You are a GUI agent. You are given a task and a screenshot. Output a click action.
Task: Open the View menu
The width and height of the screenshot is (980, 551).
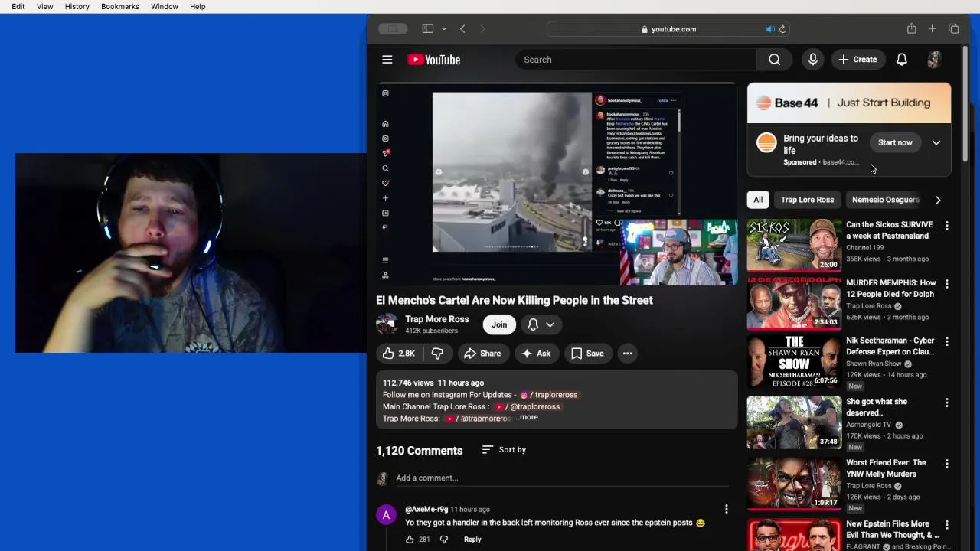pos(44,6)
